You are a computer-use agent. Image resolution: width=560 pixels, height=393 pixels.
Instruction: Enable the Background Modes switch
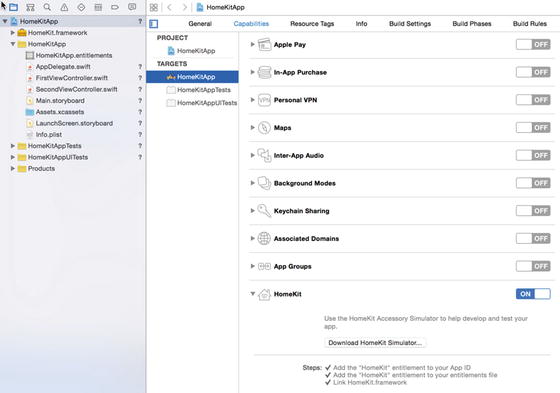pyautogui.click(x=533, y=183)
